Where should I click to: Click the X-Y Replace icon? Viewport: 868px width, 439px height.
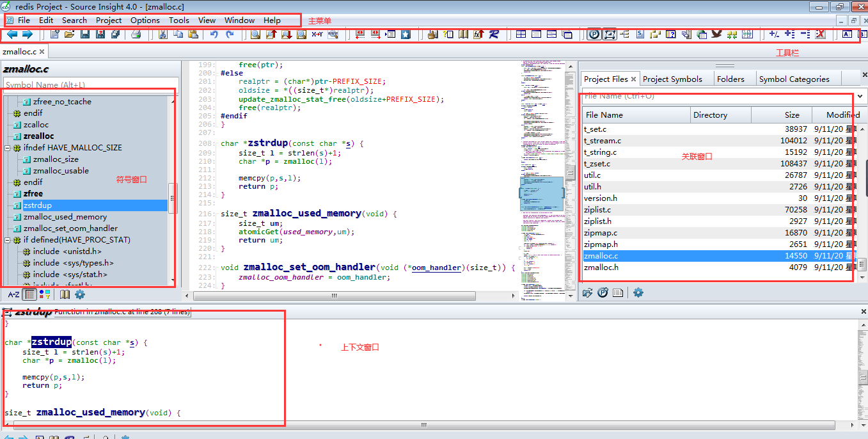point(317,34)
